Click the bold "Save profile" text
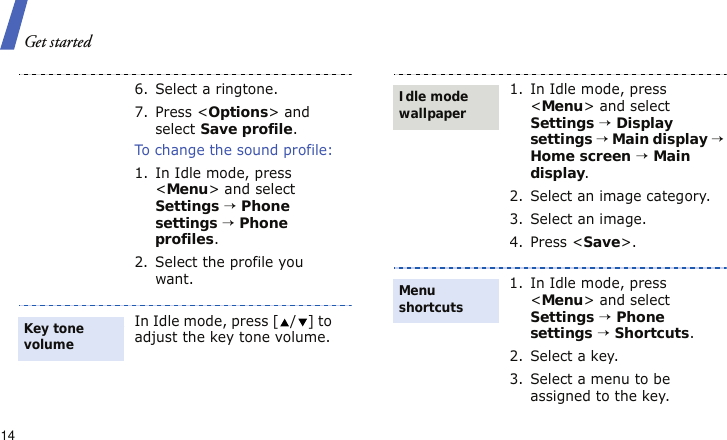727x440 pixels. click(247, 129)
